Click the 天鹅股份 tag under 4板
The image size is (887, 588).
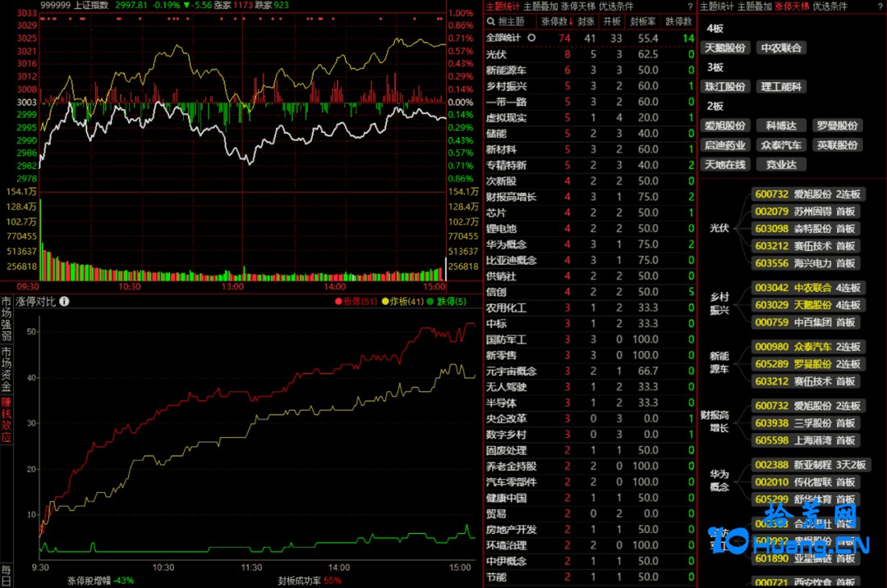tap(725, 48)
